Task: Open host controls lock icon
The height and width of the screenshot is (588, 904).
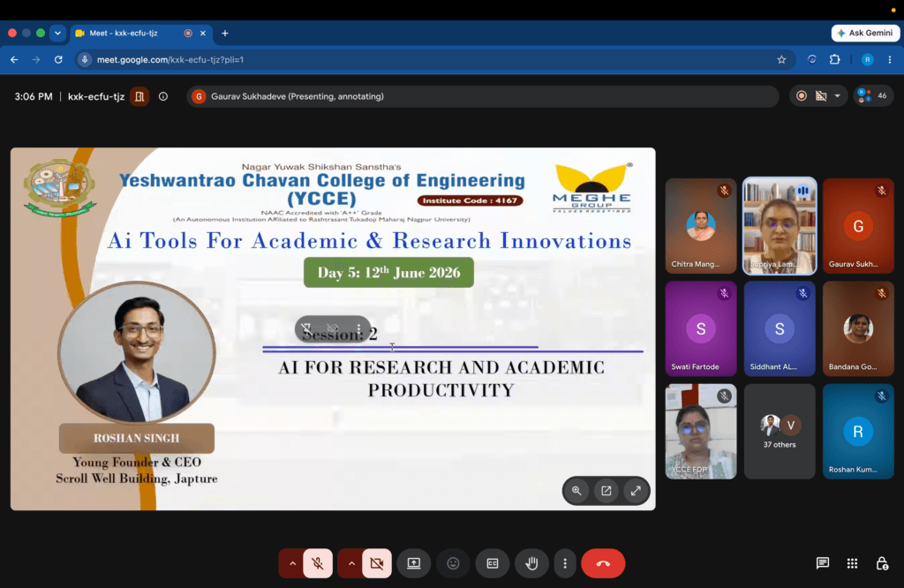Action: [x=882, y=563]
